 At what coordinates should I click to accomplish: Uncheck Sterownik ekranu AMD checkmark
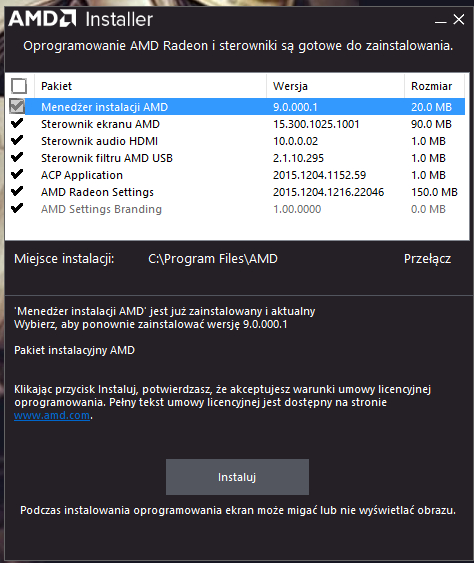(17, 123)
